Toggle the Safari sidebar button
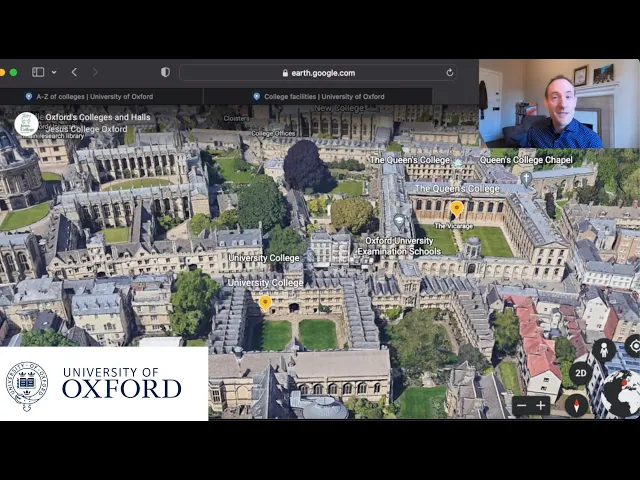 tap(38, 72)
